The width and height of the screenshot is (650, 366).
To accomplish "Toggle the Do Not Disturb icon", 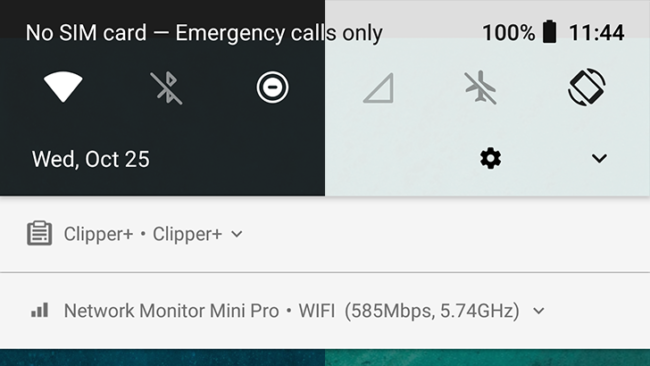I will click(x=272, y=87).
